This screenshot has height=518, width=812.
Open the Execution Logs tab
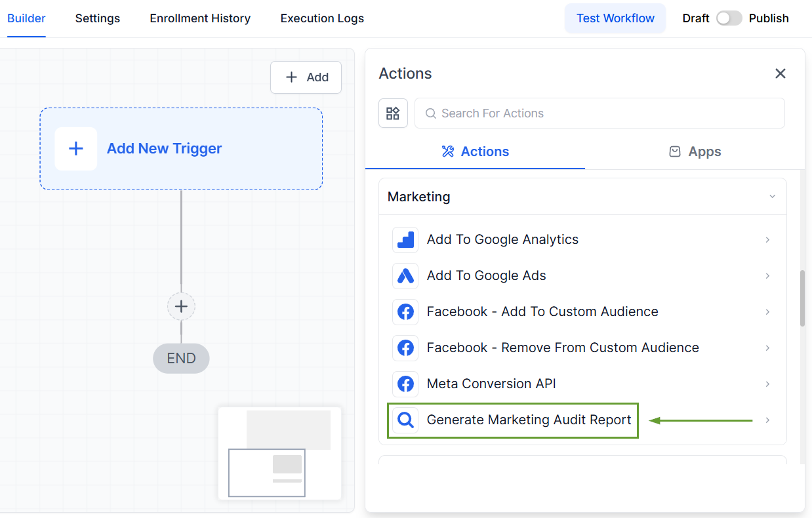click(x=322, y=18)
